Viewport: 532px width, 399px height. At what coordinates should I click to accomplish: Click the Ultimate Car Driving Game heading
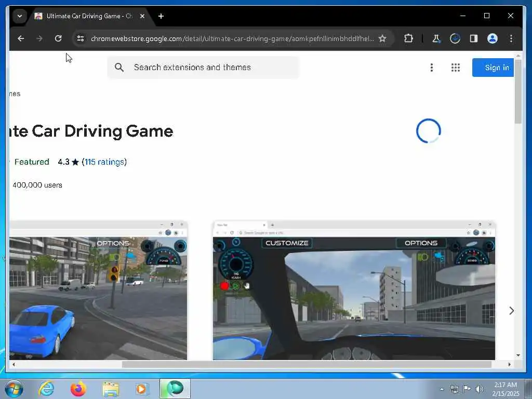(91, 131)
